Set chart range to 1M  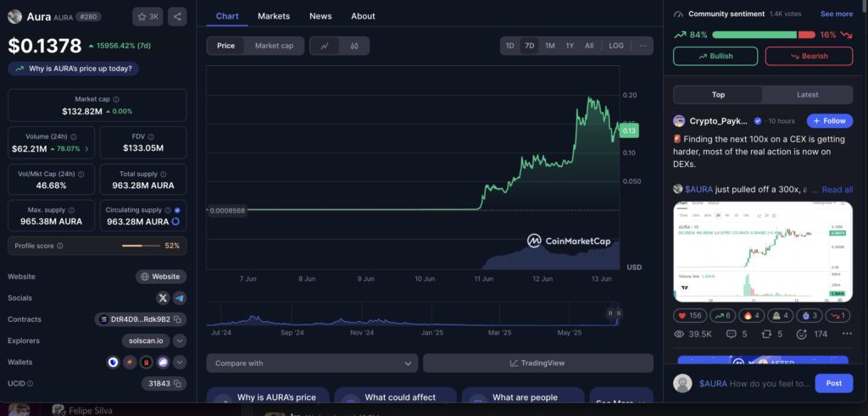pos(549,46)
